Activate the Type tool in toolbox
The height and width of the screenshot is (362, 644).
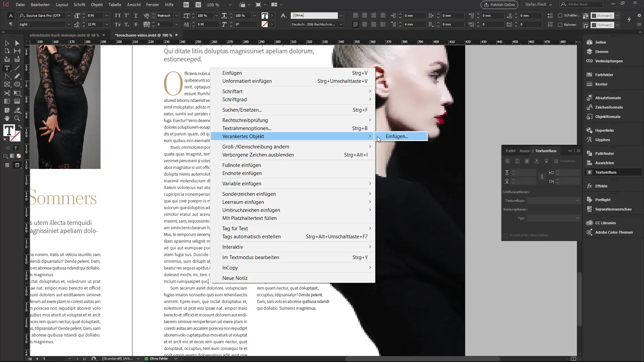pos(7,68)
